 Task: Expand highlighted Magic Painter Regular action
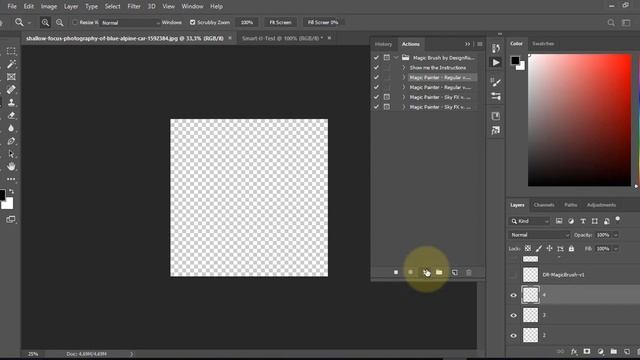(x=404, y=78)
